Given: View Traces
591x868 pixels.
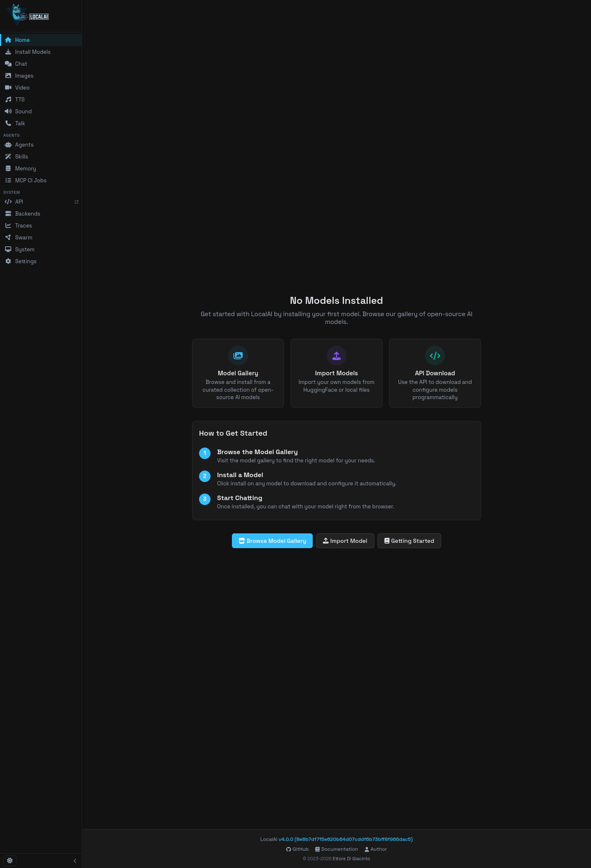Looking at the screenshot, I should [41, 225].
